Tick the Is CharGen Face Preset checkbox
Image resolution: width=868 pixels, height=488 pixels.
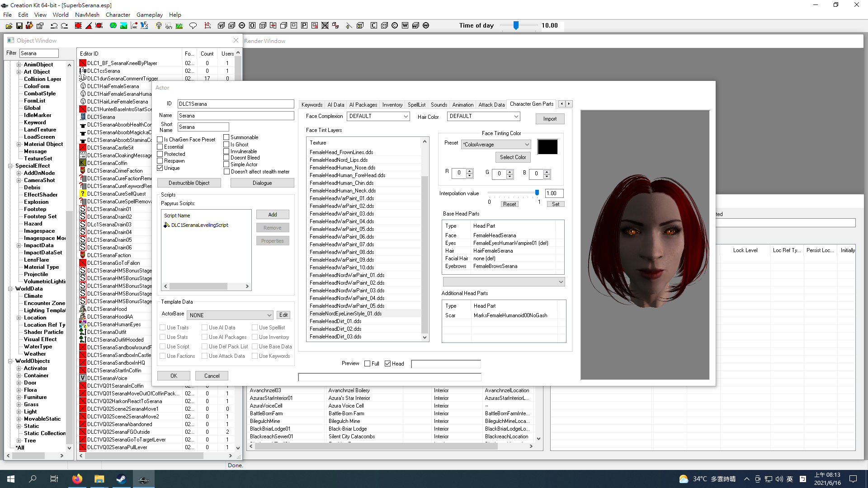click(160, 140)
